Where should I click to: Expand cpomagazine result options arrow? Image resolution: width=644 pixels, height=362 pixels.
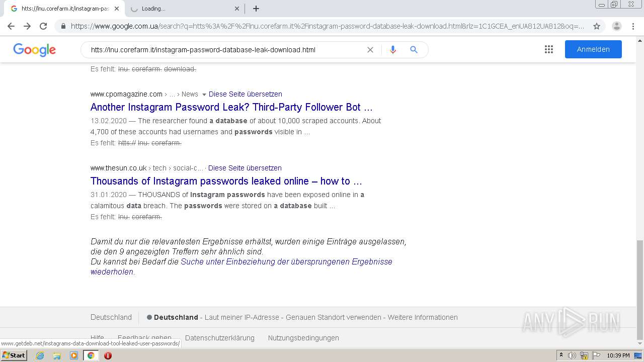click(204, 95)
